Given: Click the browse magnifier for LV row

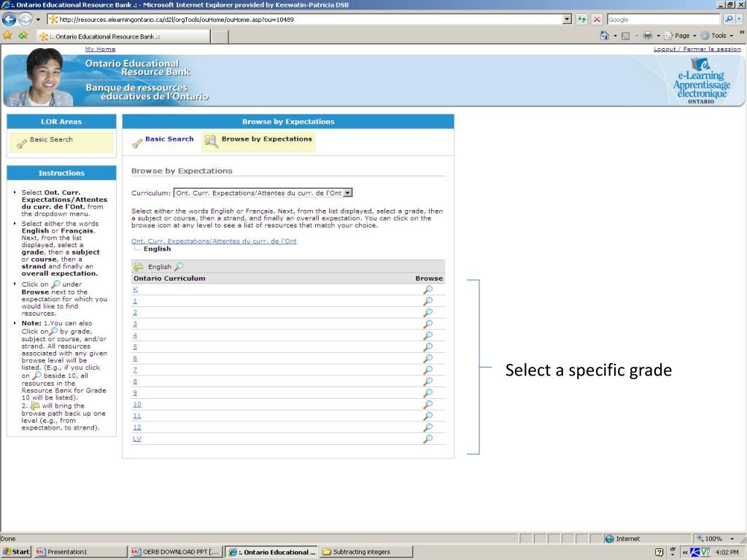Looking at the screenshot, I should [x=427, y=438].
